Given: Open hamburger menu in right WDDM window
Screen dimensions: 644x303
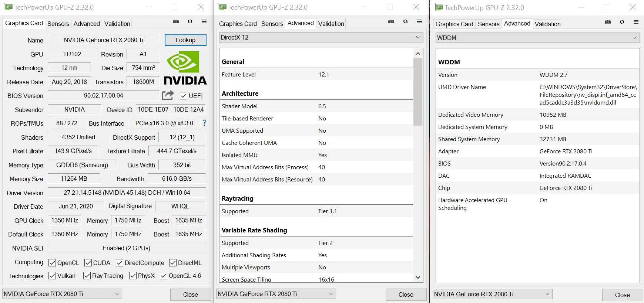Looking at the screenshot, I should (x=636, y=22).
